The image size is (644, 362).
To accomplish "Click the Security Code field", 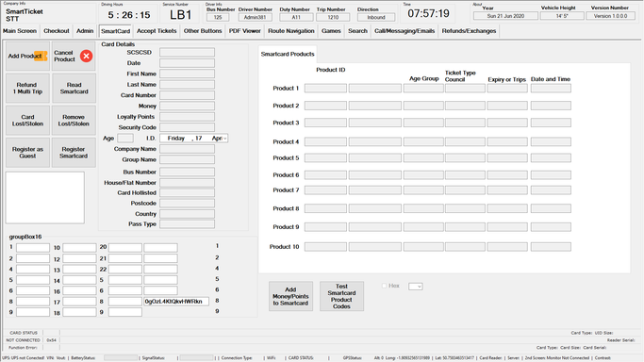I will coord(187,127).
